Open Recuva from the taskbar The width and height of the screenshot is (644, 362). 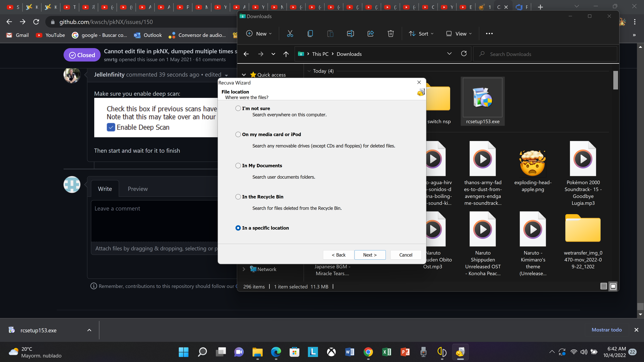(x=460, y=352)
